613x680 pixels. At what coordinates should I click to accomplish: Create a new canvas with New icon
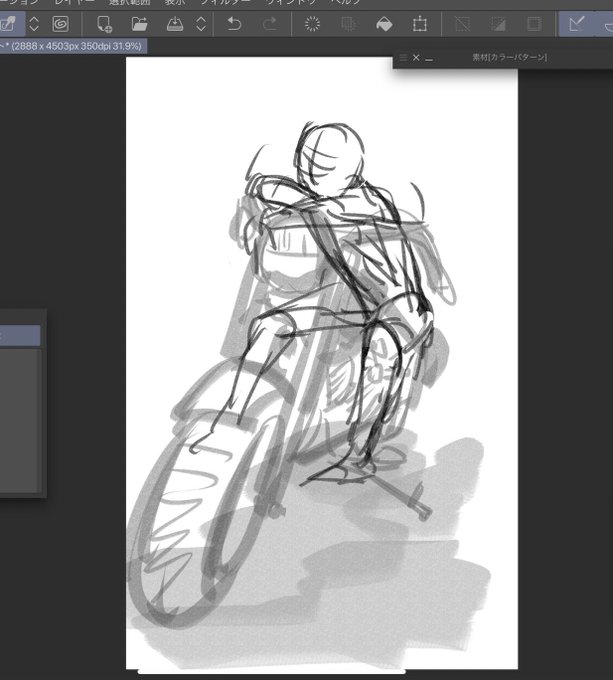pyautogui.click(x=104, y=24)
